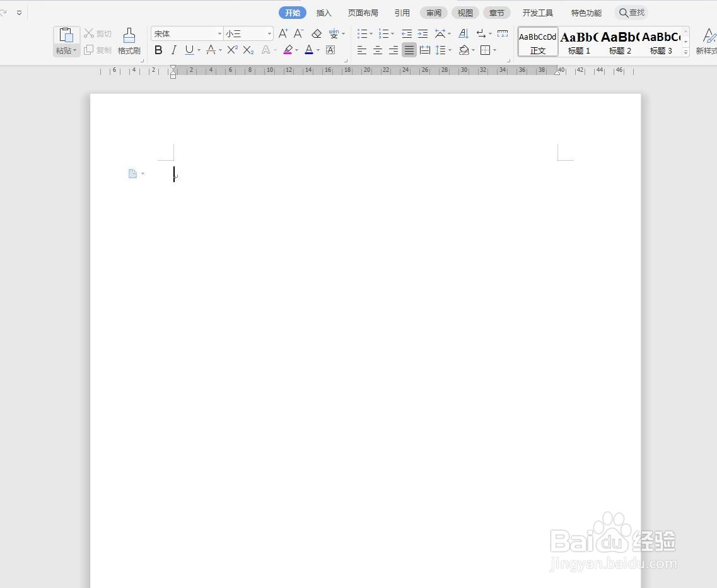The height and width of the screenshot is (588, 717).
Task: Open the Paste options dropdown arrow
Action: [x=74, y=50]
